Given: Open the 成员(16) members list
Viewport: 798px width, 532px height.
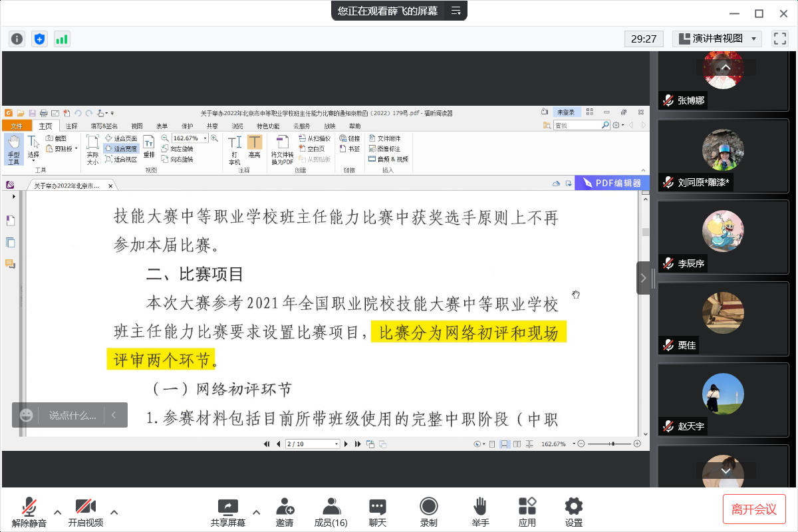Looking at the screenshot, I should click(331, 512).
